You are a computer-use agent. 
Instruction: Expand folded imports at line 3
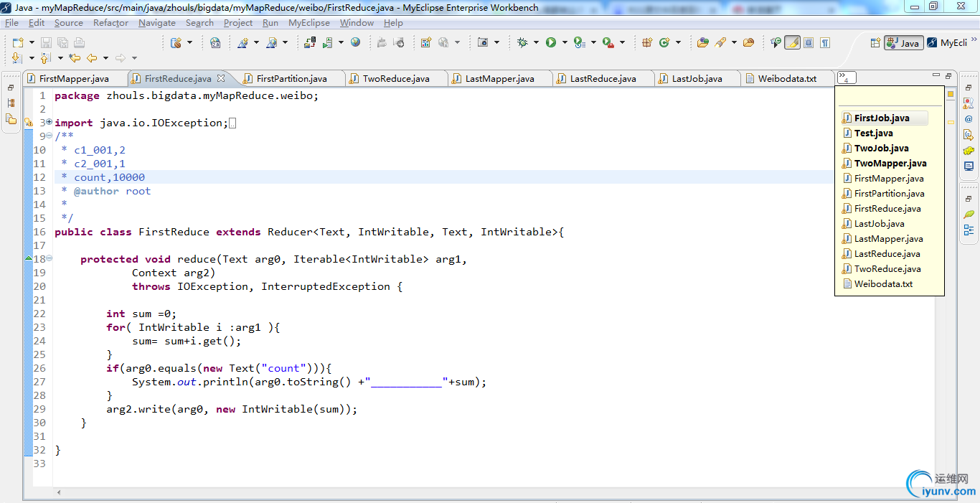click(x=50, y=123)
